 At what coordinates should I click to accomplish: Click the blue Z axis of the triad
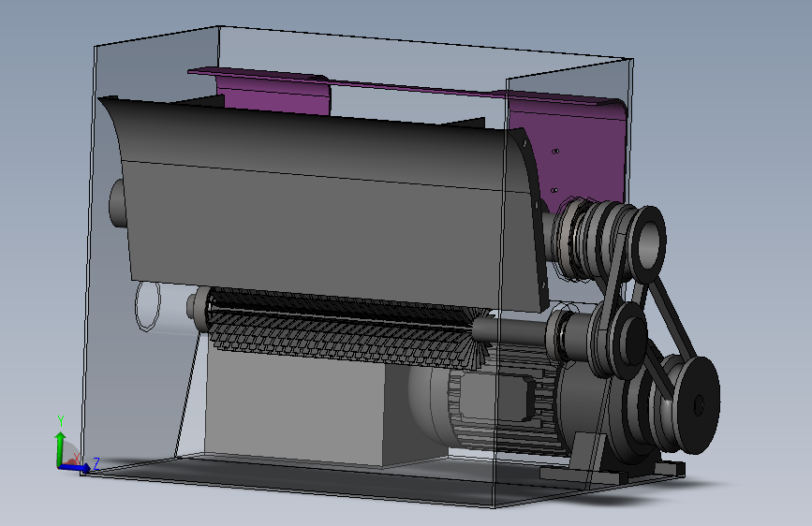click(75, 467)
